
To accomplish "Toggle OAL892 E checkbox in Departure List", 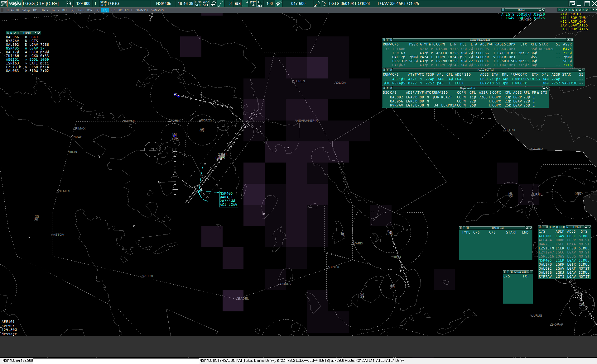I will tap(490, 97).
